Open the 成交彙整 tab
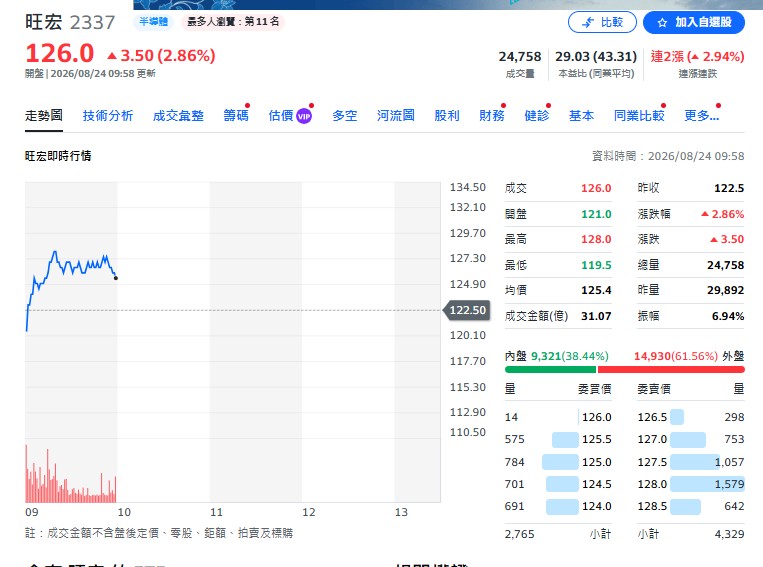 [x=178, y=116]
